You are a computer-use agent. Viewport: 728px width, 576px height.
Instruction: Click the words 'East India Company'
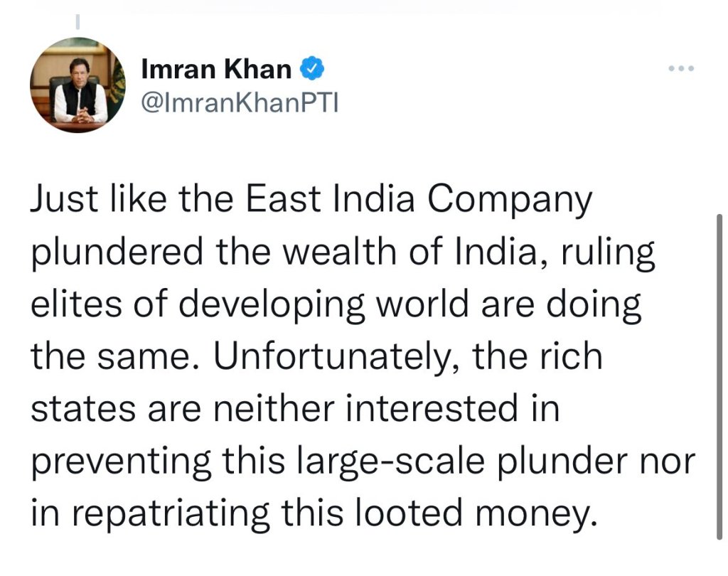pos(419,202)
